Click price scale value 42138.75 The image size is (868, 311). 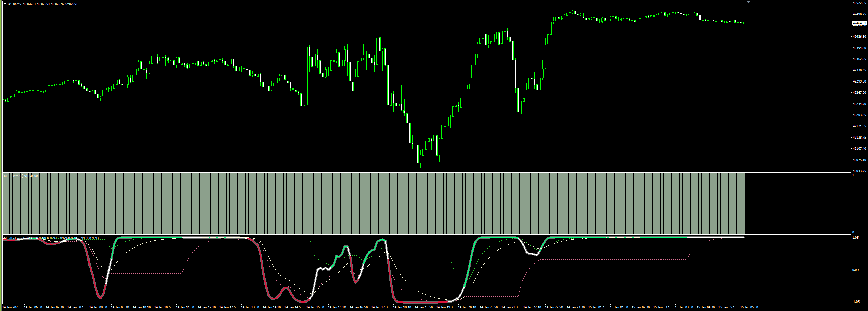click(x=860, y=138)
